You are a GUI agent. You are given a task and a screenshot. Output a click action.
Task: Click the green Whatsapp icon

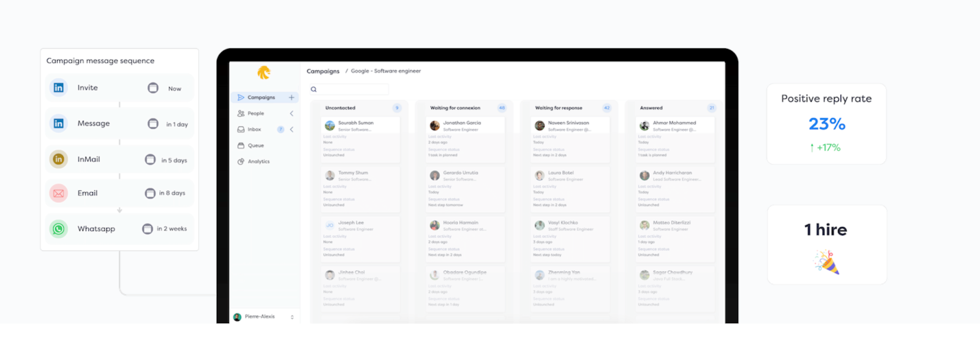click(58, 229)
